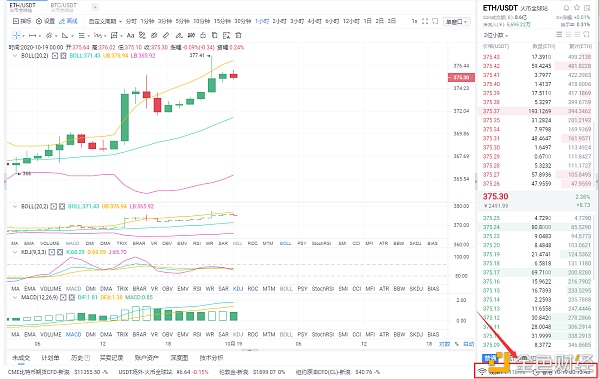The image size is (600, 379).
Task: Select MACD in row under second BOLL panel
Action: (x=73, y=243)
